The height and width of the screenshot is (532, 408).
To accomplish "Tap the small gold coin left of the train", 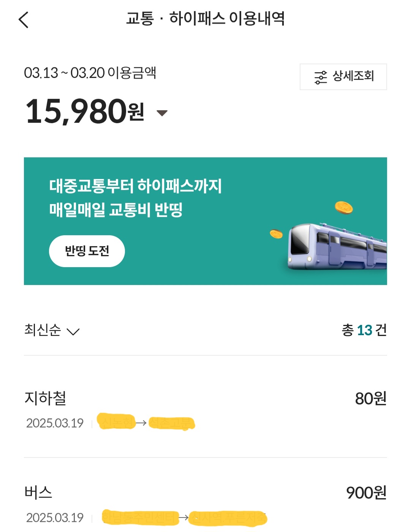I will pos(276,234).
